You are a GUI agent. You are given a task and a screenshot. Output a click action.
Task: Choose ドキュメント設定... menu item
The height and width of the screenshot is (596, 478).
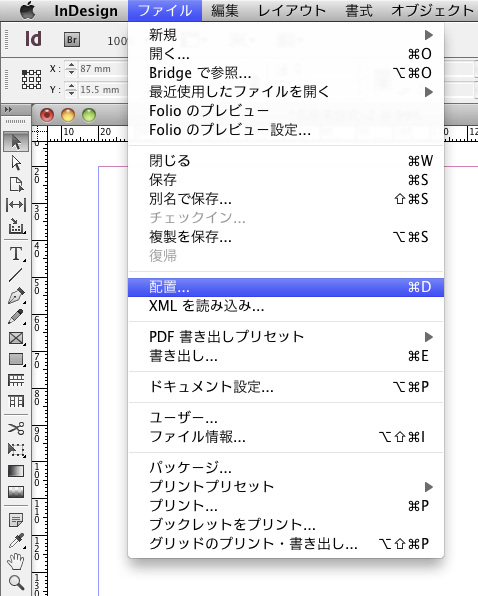click(286, 387)
